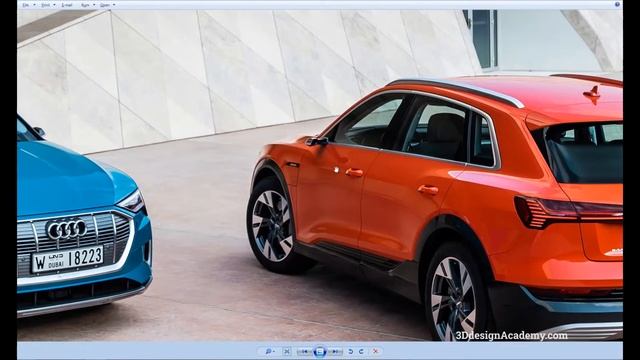
Task: Open the Open menu dropdown
Action: (x=107, y=5)
